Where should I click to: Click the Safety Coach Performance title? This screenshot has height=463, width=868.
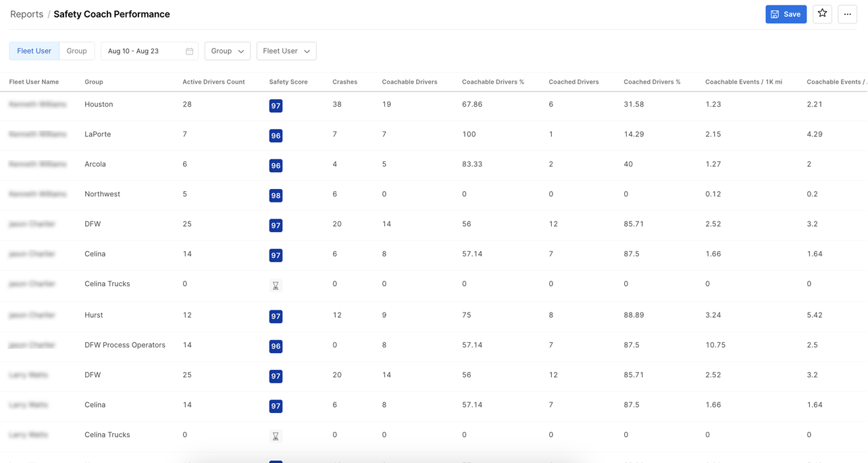[x=111, y=14]
